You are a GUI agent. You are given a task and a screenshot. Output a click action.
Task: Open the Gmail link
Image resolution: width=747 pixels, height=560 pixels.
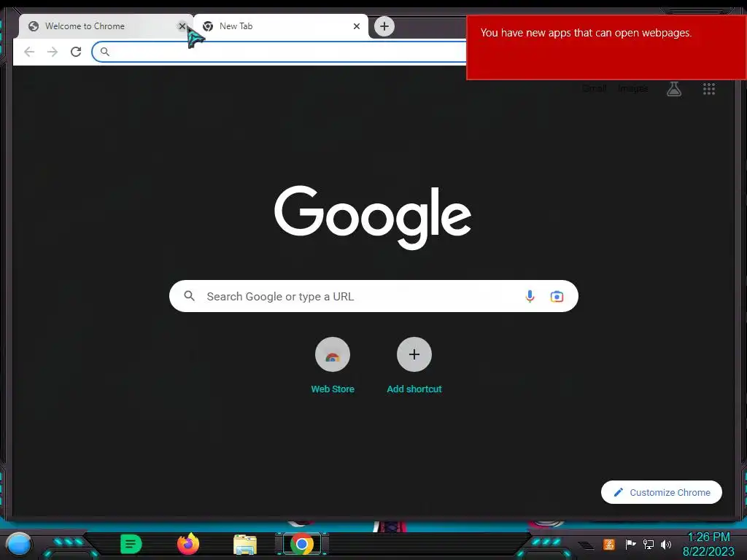pyautogui.click(x=594, y=88)
